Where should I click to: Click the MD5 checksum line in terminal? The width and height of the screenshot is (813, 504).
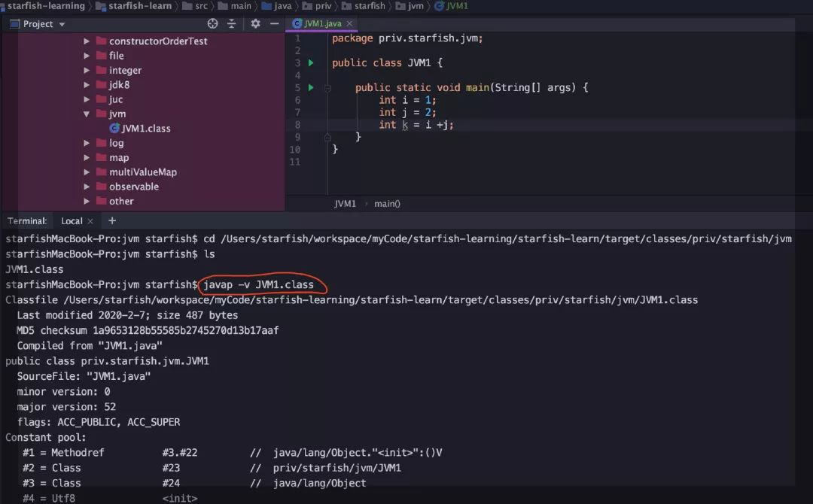[148, 330]
